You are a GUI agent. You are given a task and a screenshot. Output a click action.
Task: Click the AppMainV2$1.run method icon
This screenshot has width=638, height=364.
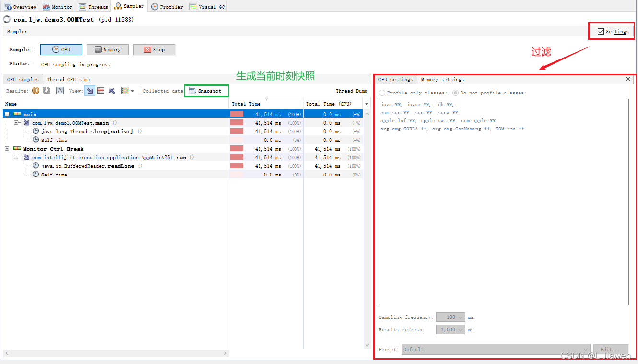click(26, 157)
